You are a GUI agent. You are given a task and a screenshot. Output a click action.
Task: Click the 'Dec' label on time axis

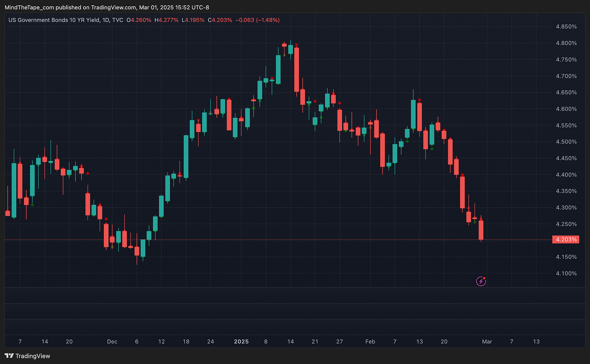pyautogui.click(x=112, y=342)
